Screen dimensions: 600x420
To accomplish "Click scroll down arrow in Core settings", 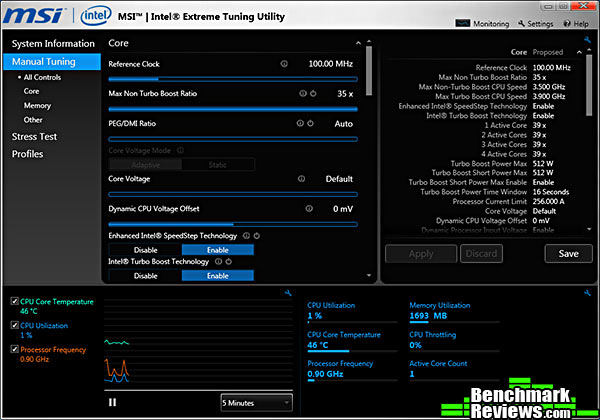I will click(369, 275).
